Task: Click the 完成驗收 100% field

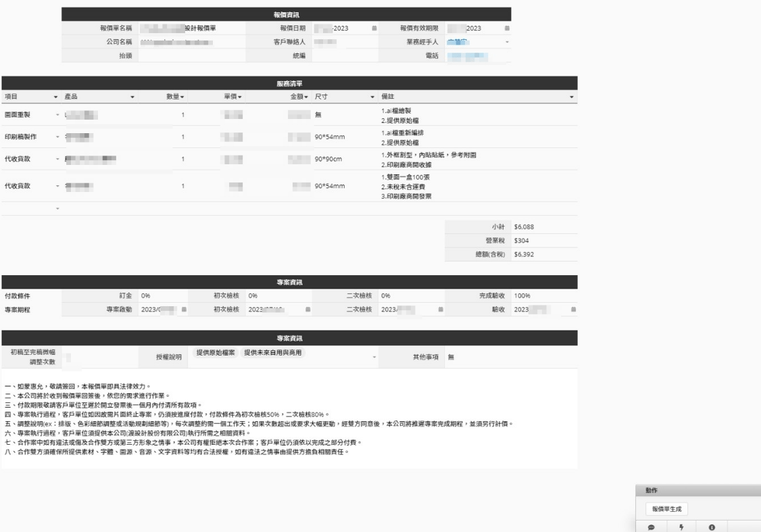Action: 545,295
